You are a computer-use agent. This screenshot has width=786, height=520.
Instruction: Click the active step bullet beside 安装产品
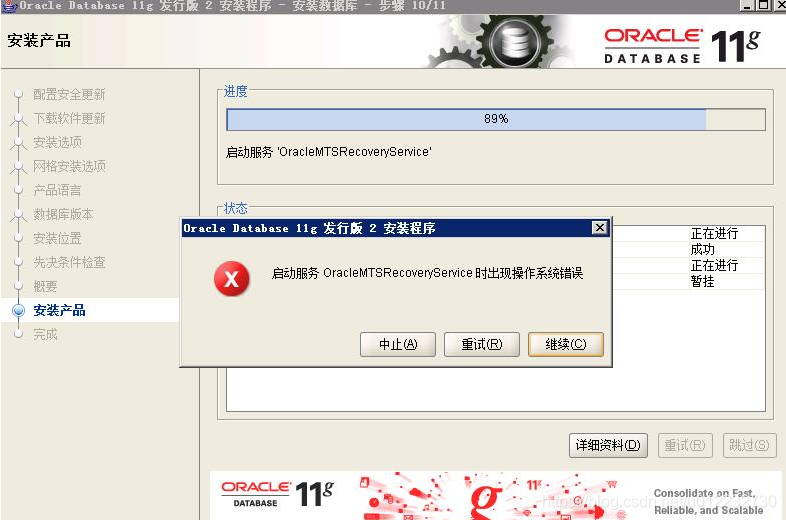[x=19, y=310]
